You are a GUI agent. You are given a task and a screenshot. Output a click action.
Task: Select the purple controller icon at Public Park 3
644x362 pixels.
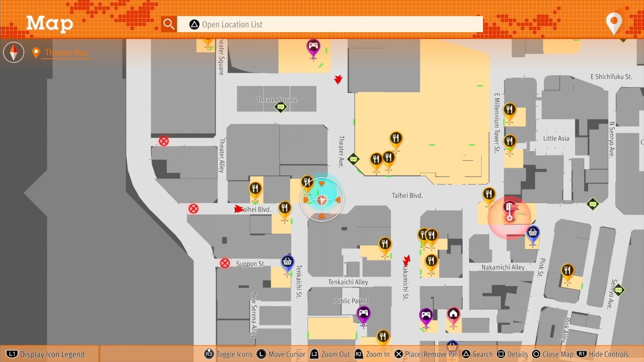pos(364,313)
